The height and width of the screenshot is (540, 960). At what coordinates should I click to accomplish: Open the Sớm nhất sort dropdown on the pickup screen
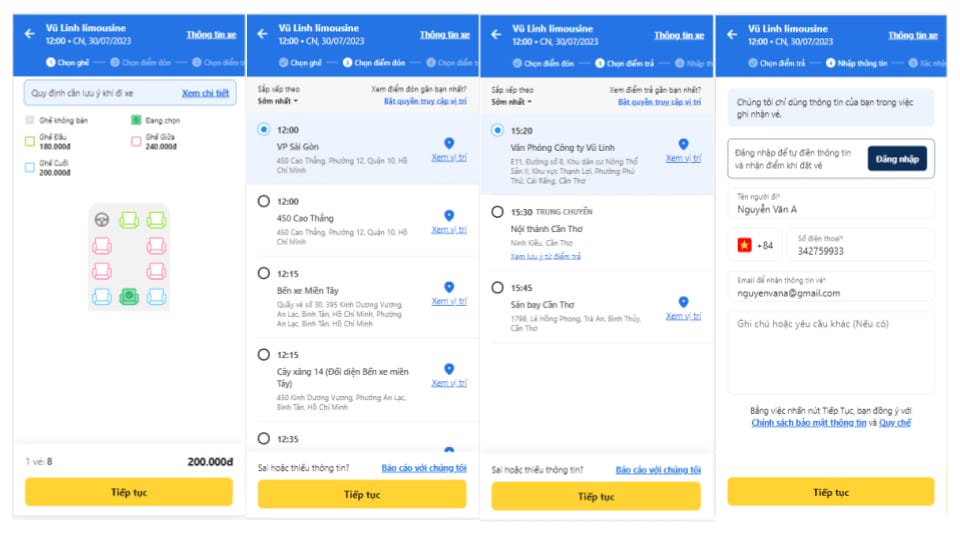(x=277, y=101)
